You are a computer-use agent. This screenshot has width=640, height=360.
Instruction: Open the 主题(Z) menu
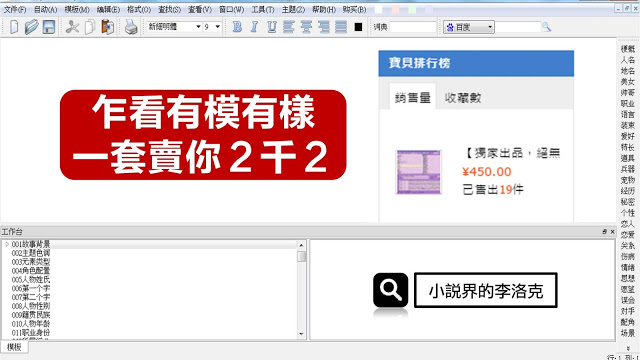coord(293,9)
